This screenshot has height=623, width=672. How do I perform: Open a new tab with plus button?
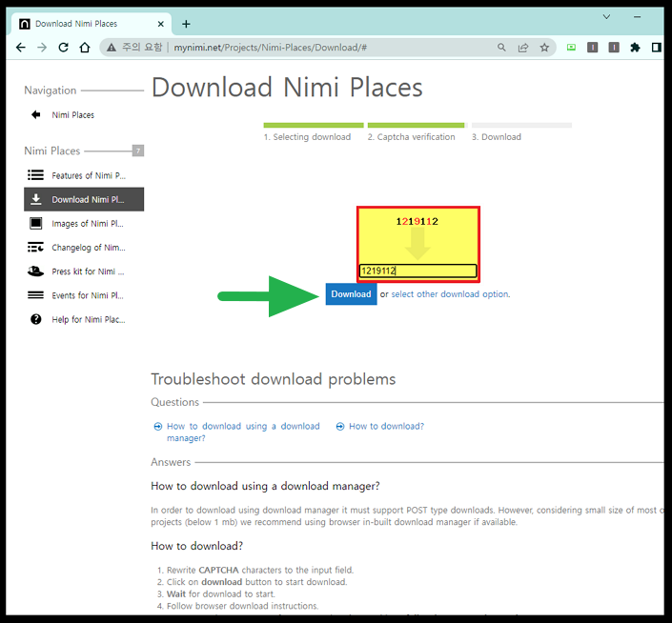click(186, 24)
